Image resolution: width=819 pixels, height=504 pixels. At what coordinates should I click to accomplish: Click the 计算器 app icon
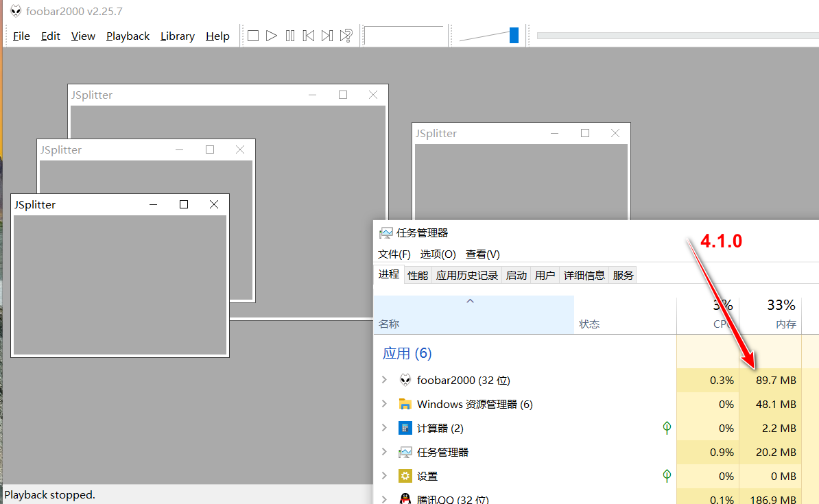click(405, 428)
